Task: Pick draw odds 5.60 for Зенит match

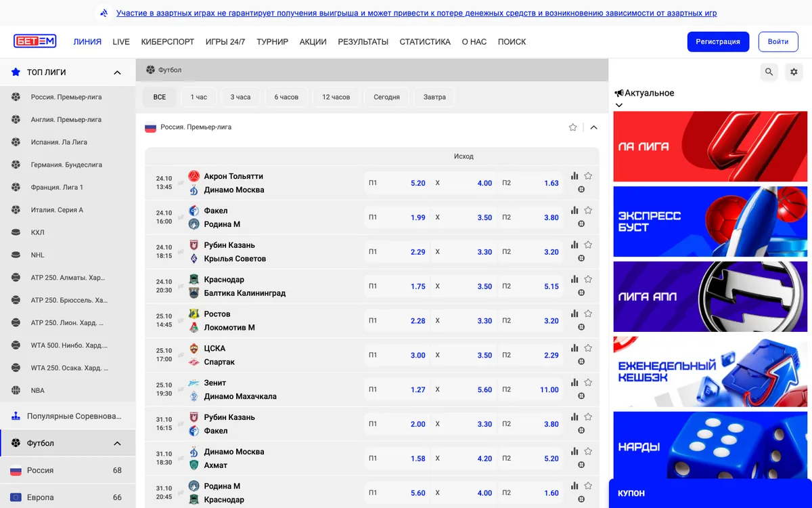Action: click(464, 389)
